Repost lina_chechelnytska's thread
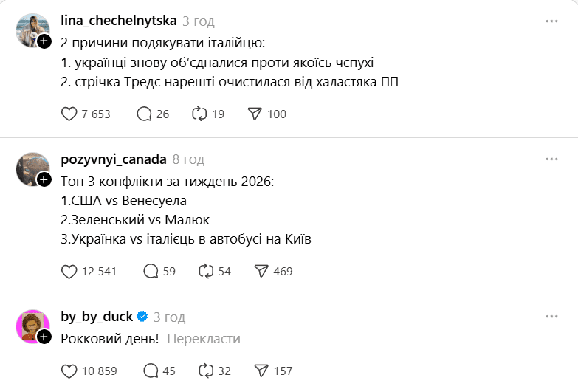Screen dimensions: 578x392 click(x=199, y=114)
